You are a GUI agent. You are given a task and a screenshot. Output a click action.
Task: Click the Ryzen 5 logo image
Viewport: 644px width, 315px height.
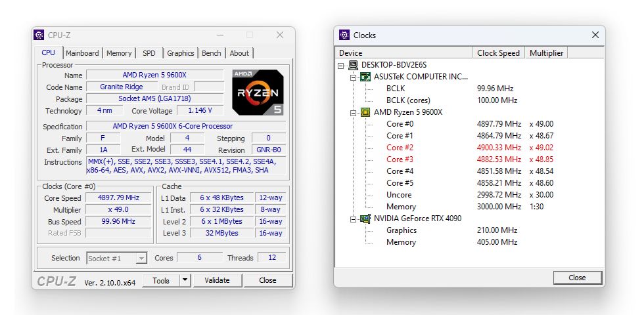[258, 93]
